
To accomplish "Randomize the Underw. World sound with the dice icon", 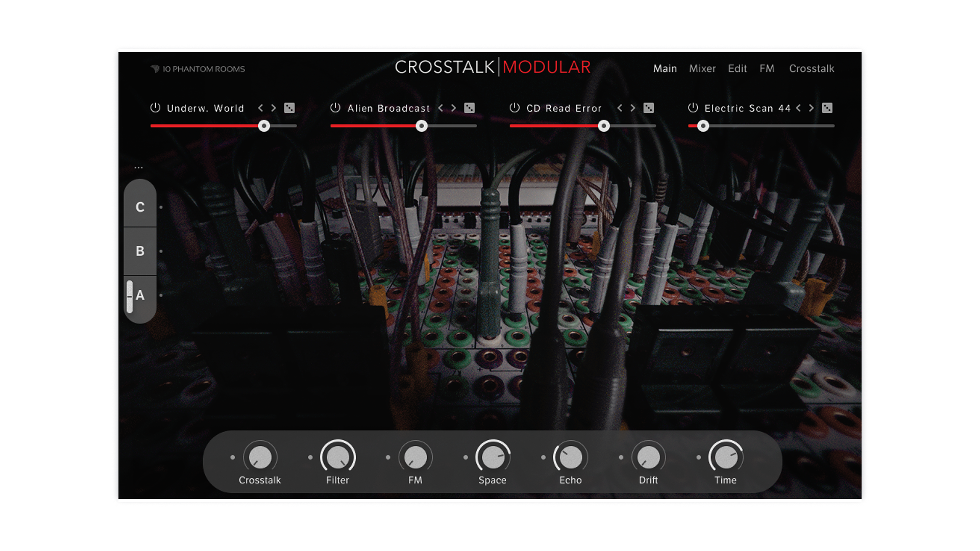I will pos(289,108).
